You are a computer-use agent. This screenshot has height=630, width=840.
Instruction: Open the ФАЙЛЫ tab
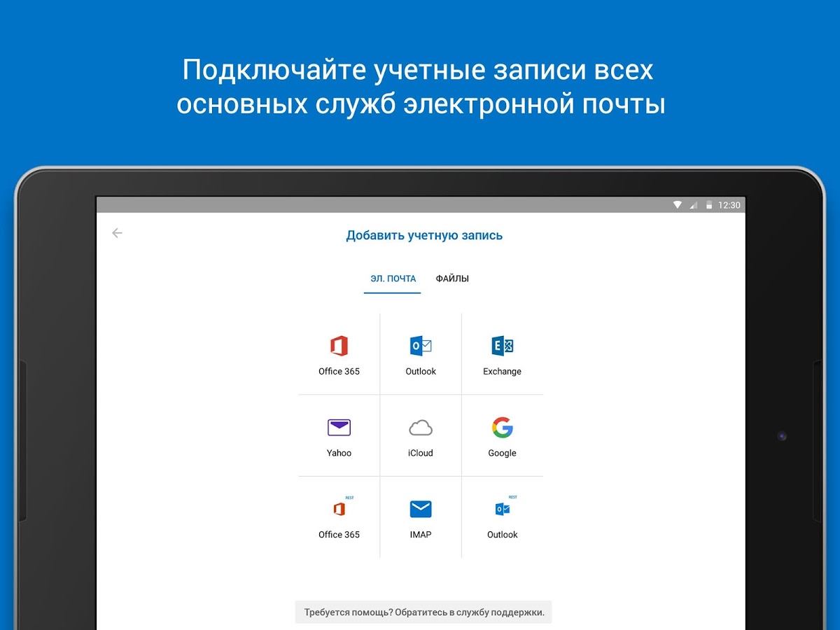452,279
